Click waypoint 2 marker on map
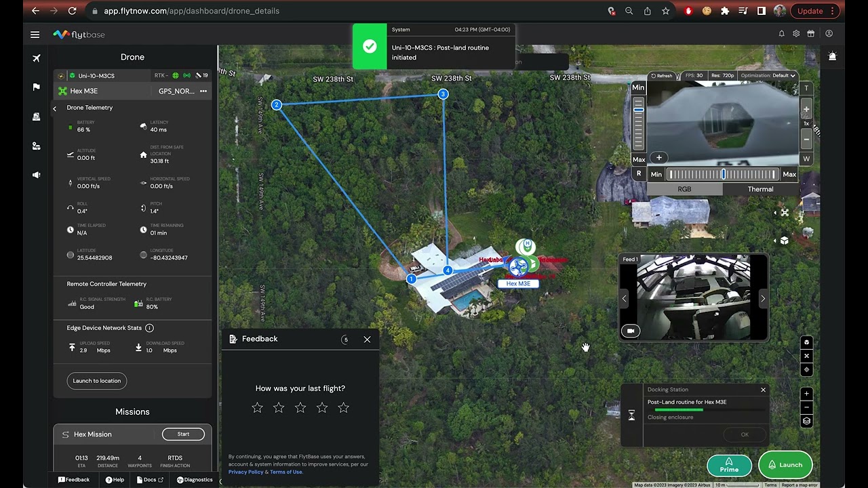868x488 pixels. tap(277, 104)
